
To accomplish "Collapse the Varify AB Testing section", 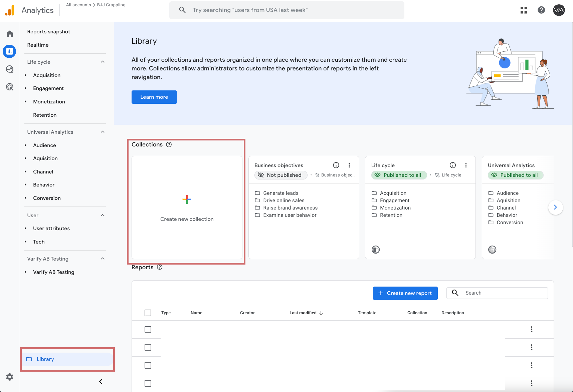I will point(103,259).
